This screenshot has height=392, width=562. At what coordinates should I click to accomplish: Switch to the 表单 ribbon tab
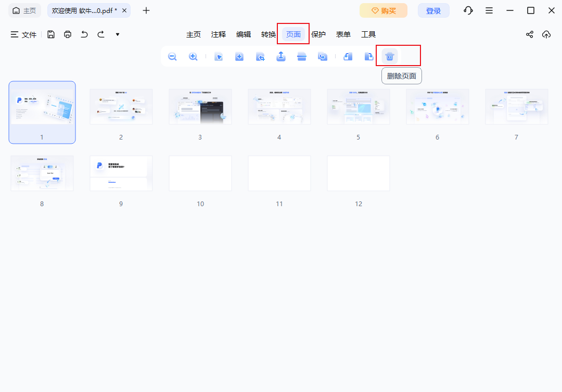point(343,34)
